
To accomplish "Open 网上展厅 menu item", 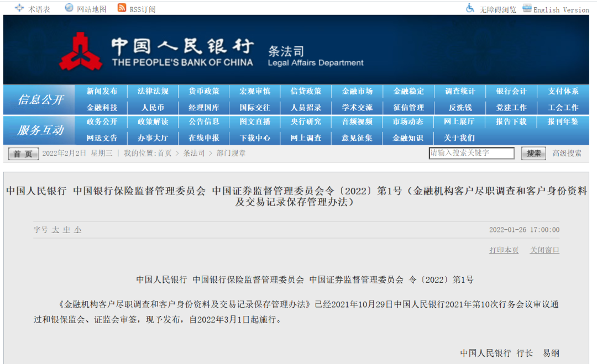I will 459,122.
